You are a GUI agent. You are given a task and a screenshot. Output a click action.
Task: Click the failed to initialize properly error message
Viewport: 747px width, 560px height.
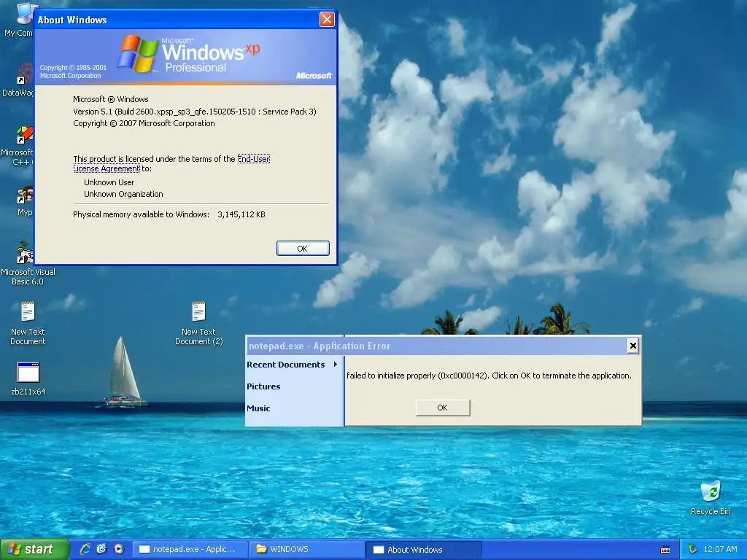489,376
